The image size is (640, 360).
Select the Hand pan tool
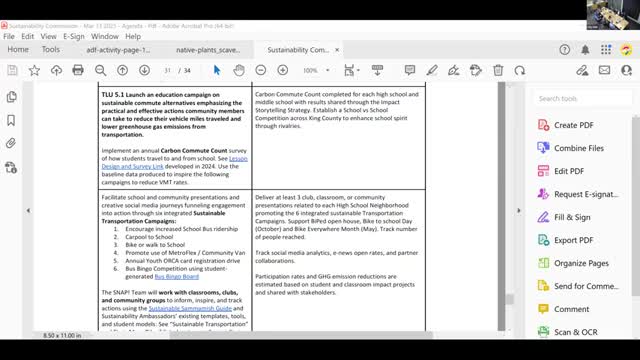coord(239,70)
